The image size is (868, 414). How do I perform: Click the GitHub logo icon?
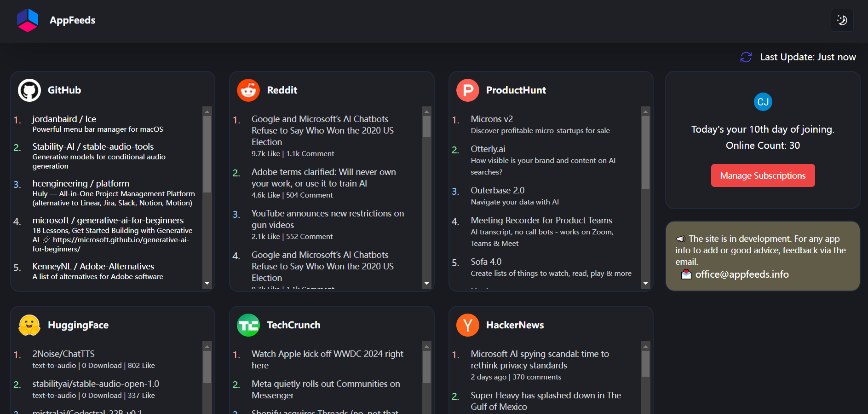(x=29, y=90)
